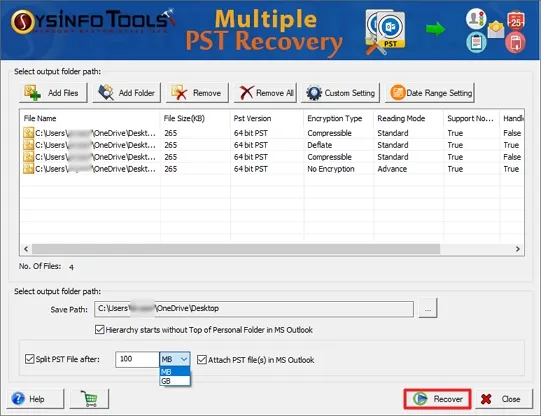Sort by File Size(KB) column header
The height and width of the screenshot is (416, 541).
coord(195,118)
